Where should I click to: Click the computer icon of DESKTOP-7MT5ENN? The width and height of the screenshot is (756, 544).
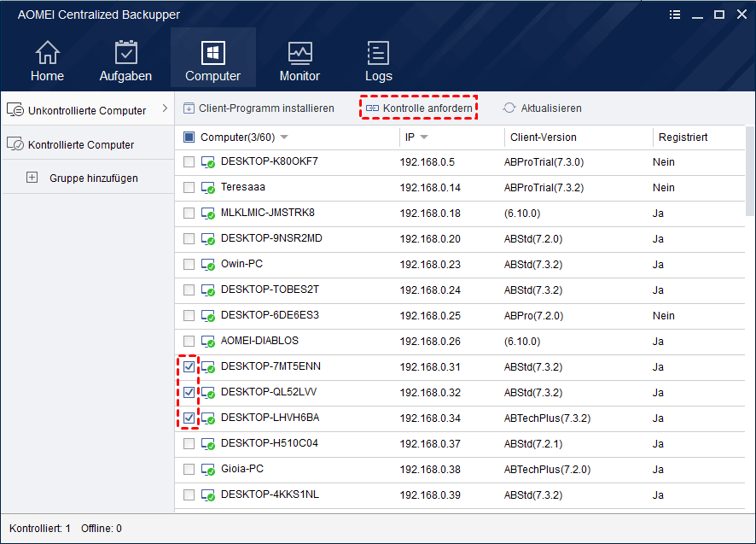[x=208, y=367]
